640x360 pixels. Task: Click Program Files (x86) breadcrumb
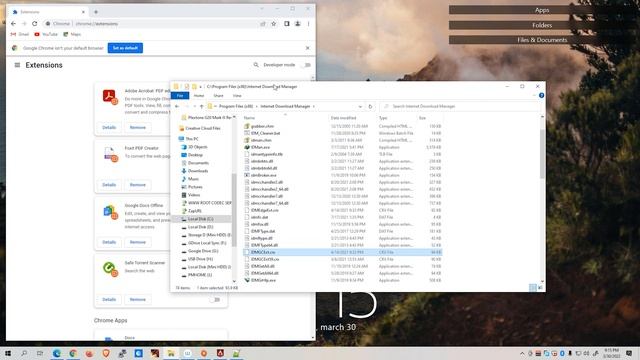tap(236, 106)
